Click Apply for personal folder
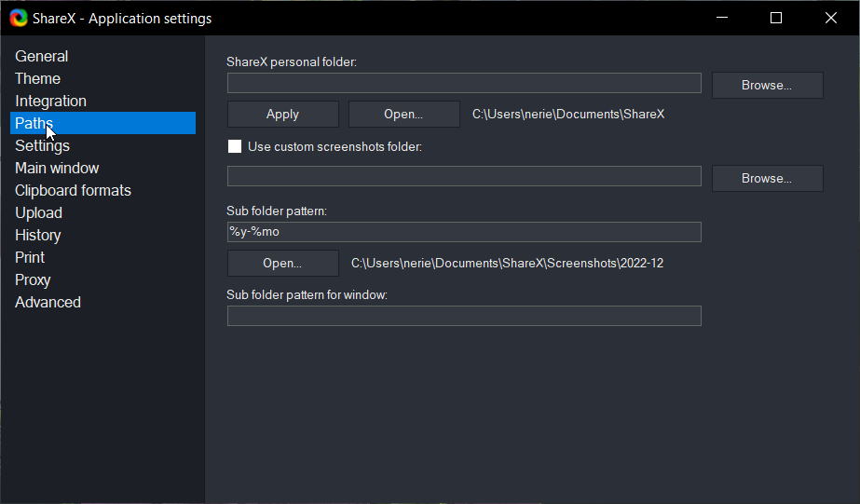This screenshot has height=504, width=860. coord(283,114)
